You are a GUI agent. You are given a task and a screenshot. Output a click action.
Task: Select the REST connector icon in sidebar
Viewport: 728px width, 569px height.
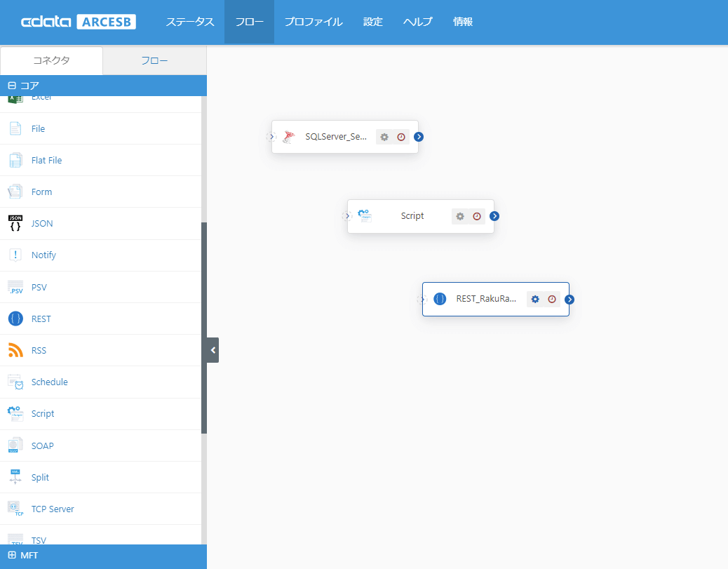[x=15, y=319]
